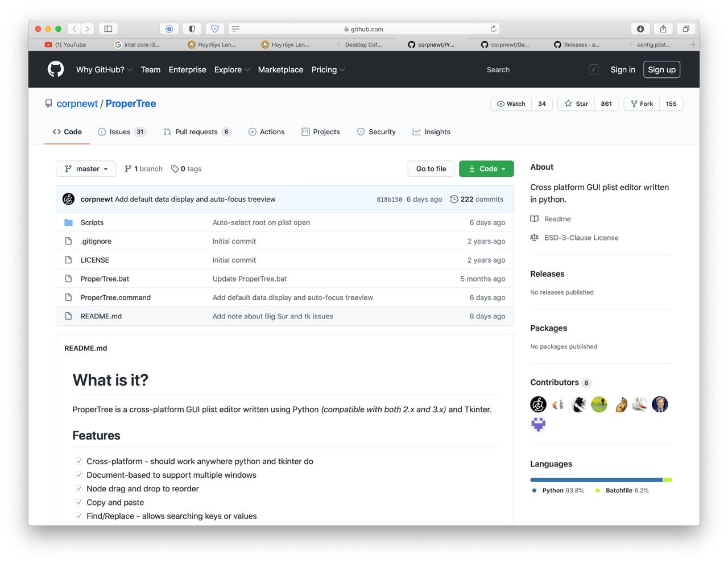Click Python 93.8% language entry
728x563 pixels.
[x=557, y=490]
